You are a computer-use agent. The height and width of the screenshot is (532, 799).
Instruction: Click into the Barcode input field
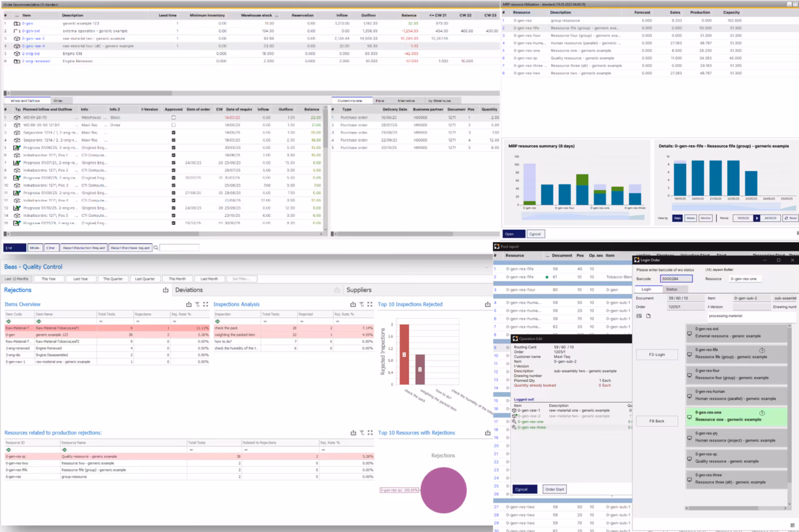pos(676,278)
